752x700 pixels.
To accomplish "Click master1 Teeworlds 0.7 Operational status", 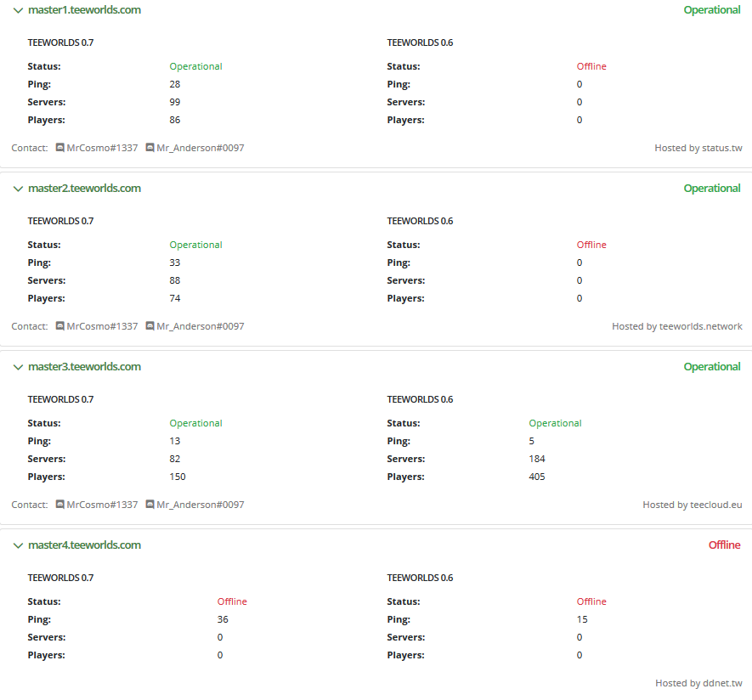I will [x=195, y=66].
